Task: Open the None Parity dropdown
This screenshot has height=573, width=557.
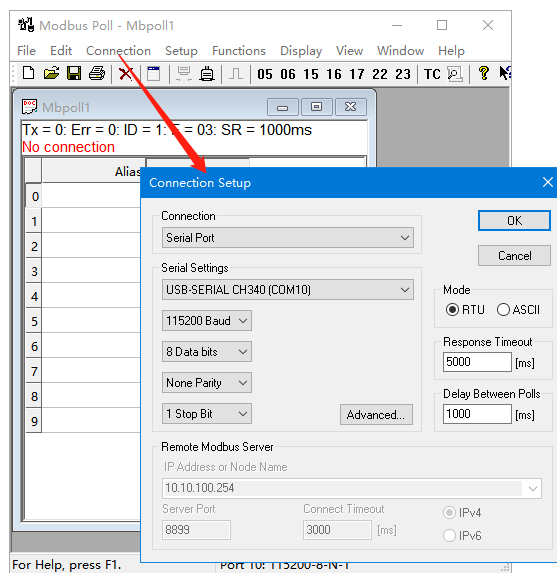Action: coord(207,383)
